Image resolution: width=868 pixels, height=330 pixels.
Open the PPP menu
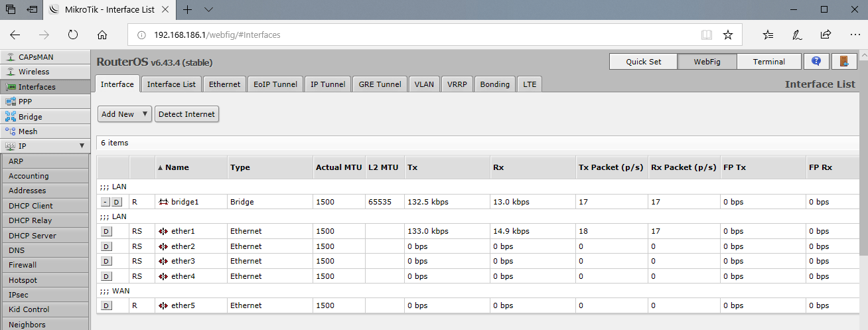click(x=44, y=102)
